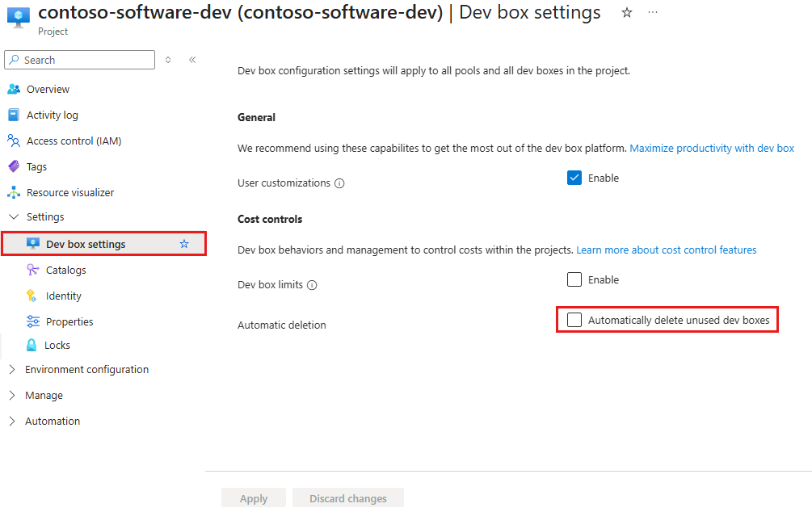Expand the Automation section

click(11, 421)
